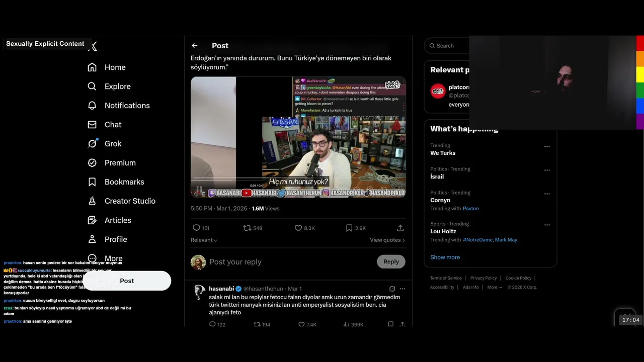This screenshot has width=644, height=362.
Task: Open the Privacy Policy link
Action: click(484, 278)
